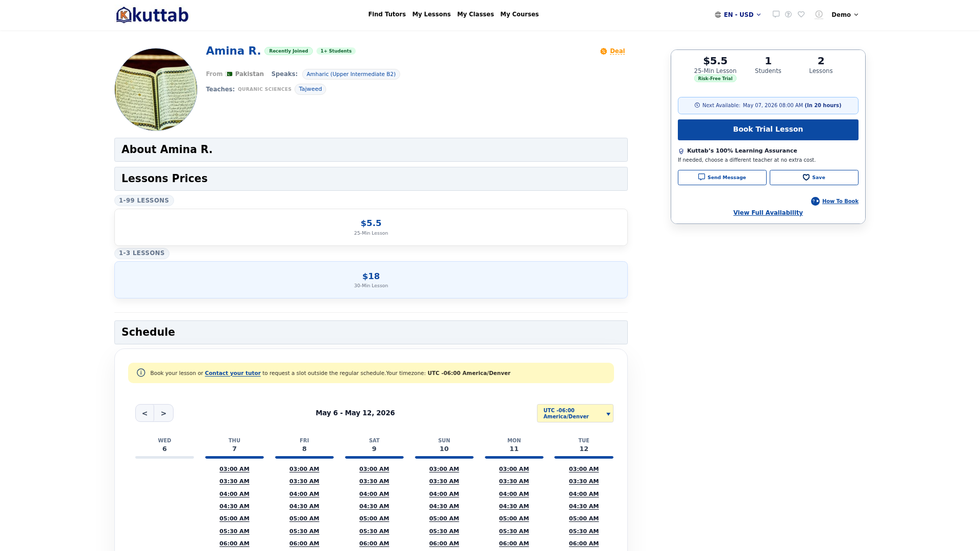Open My Lessons page
This screenshot has height=551, width=980.
431,14
